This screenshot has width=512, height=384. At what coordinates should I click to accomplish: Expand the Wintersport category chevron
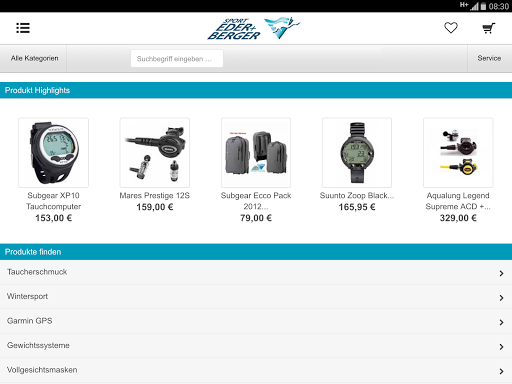click(x=501, y=298)
